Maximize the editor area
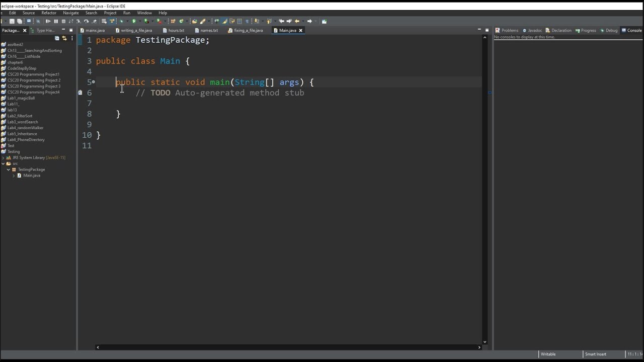644x362 pixels. (x=487, y=30)
